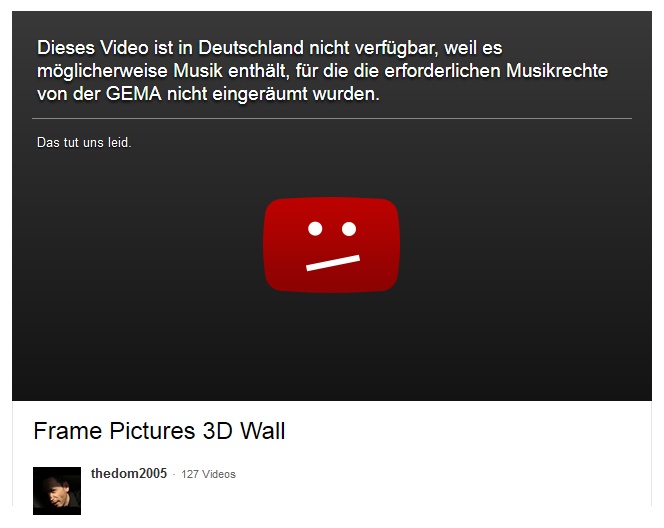
Task: Open thedom2005 channel avatar thumbnail
Action: coord(57,491)
